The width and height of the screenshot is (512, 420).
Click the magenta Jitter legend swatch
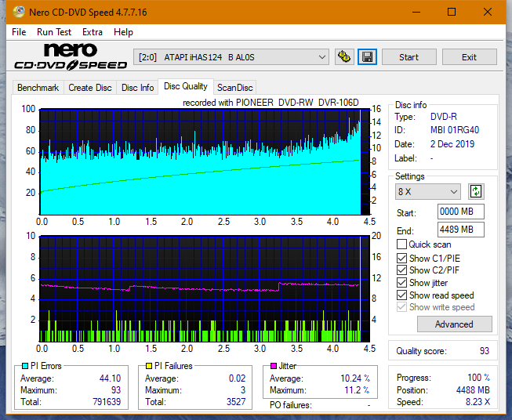pos(274,366)
